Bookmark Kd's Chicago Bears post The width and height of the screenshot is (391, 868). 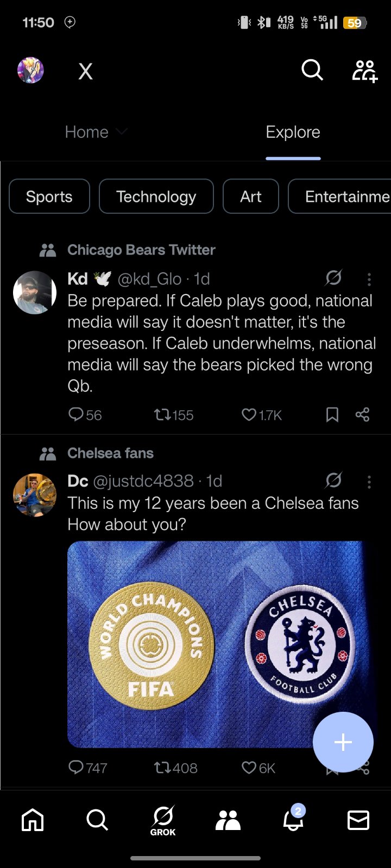tap(332, 415)
